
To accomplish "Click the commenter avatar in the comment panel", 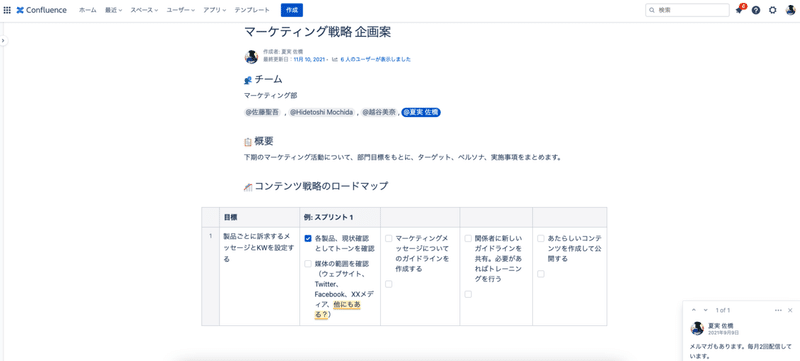I will pos(697,328).
